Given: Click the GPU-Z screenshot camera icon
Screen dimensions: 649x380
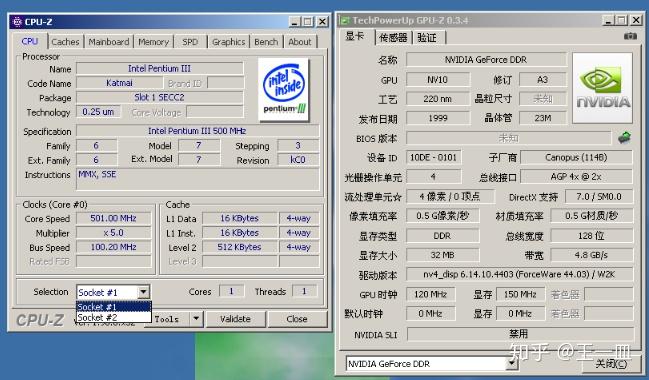Looking at the screenshot, I should coord(630,36).
